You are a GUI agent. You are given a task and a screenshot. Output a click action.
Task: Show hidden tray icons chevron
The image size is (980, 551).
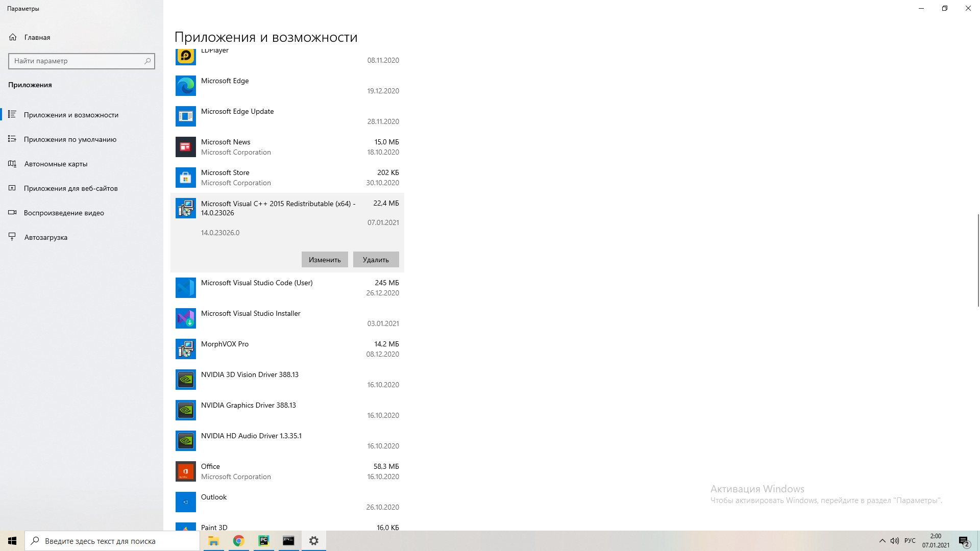[882, 541]
